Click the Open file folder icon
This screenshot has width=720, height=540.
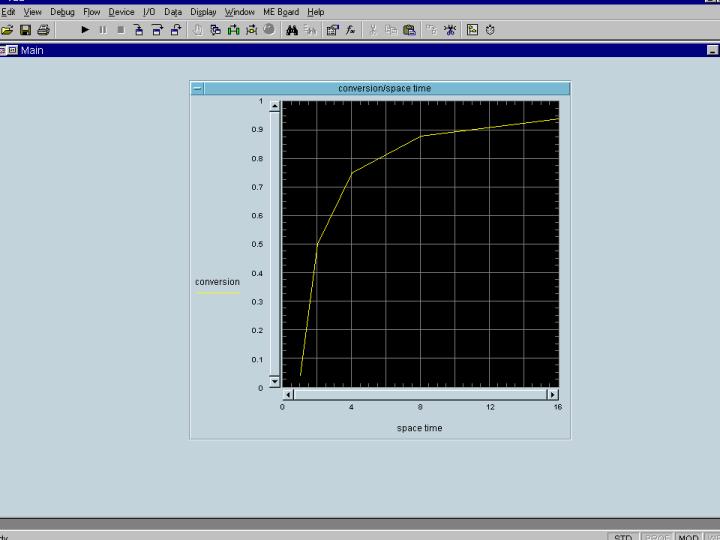coord(7,30)
